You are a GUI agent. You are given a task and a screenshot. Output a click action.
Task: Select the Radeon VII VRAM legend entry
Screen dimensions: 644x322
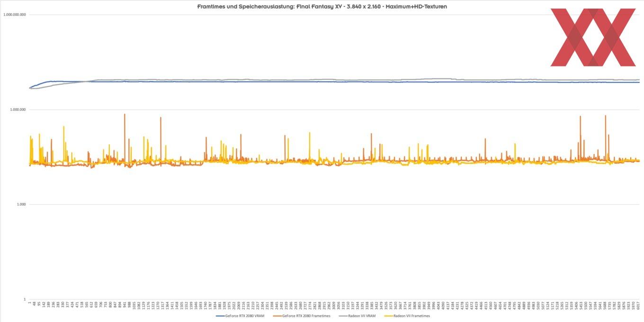[358, 316]
